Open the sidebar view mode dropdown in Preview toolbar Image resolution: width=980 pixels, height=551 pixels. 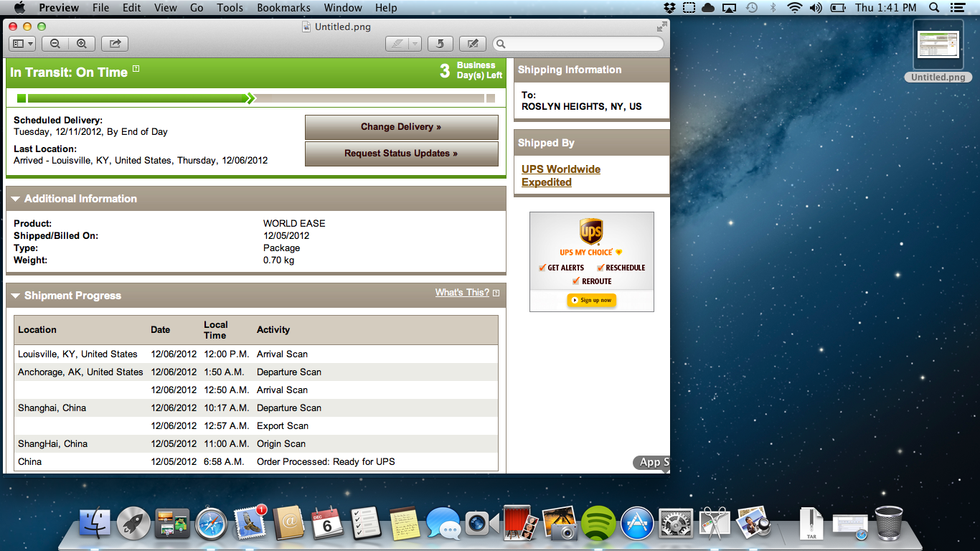(22, 44)
